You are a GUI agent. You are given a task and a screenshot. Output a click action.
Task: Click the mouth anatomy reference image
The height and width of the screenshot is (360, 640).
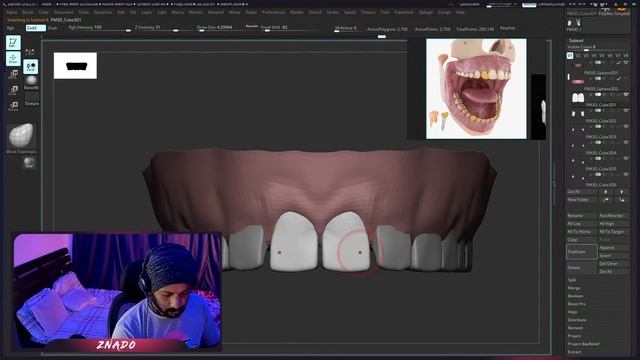tap(476, 89)
